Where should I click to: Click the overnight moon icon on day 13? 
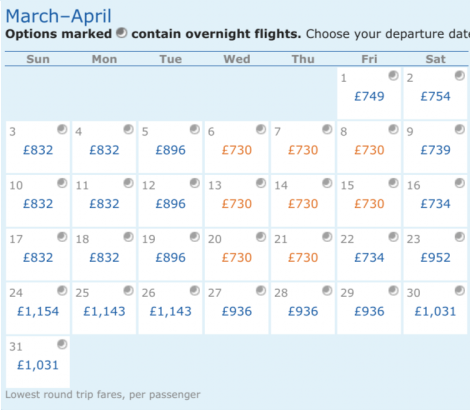(x=261, y=183)
